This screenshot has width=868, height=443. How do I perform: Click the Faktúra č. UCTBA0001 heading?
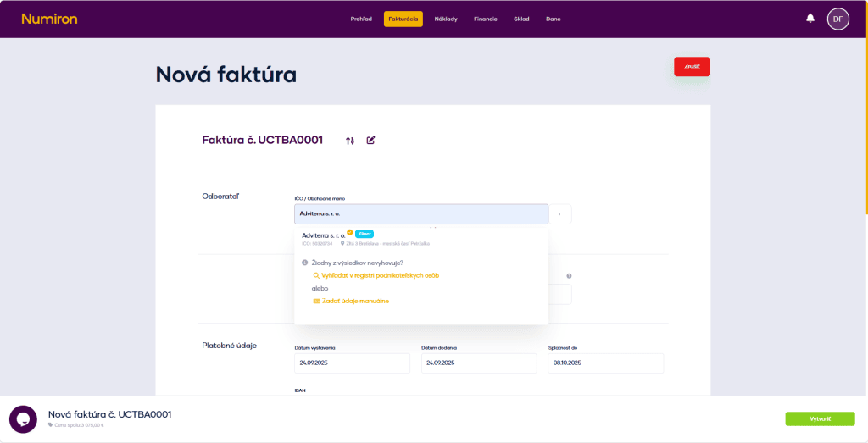263,140
